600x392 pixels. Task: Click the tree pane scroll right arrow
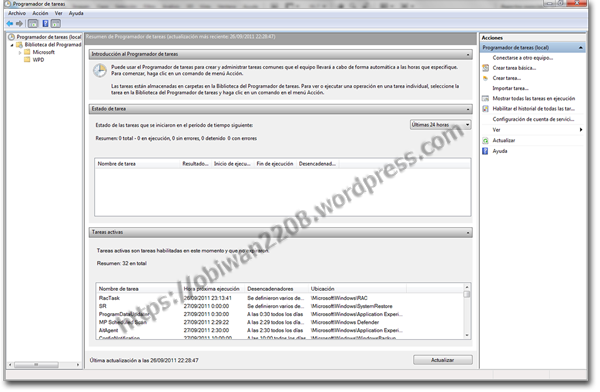pyautogui.click(x=78, y=365)
